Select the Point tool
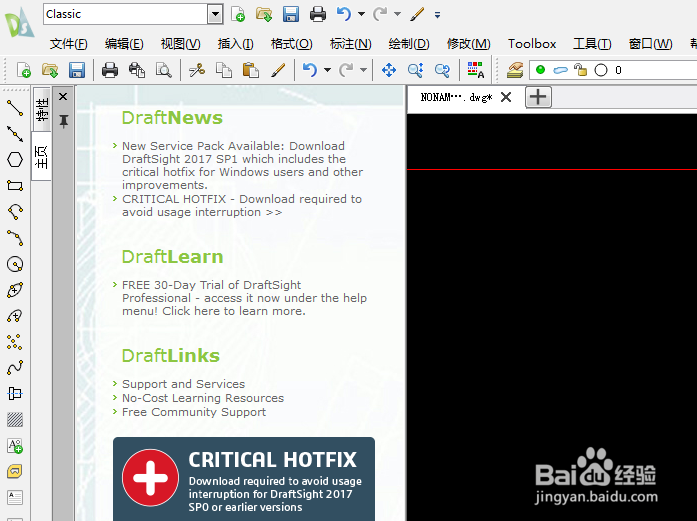This screenshot has width=697, height=521. [15, 342]
